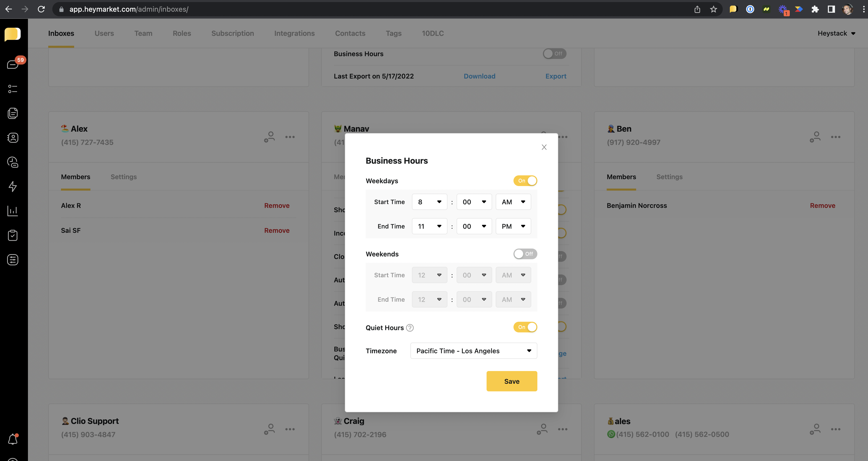Switch to the Roles tab
The height and width of the screenshot is (461, 868).
pos(182,33)
